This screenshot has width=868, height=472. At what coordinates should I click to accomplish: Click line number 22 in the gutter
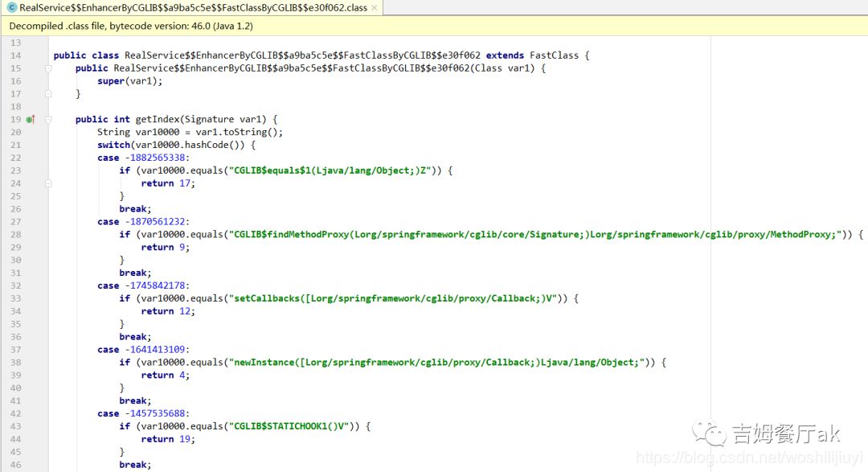click(x=15, y=158)
